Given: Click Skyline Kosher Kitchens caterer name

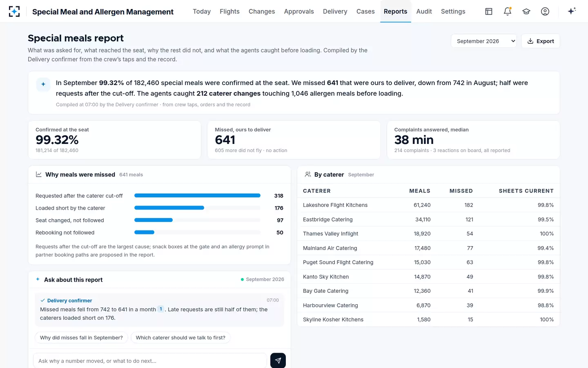Looking at the screenshot, I should click(x=333, y=320).
